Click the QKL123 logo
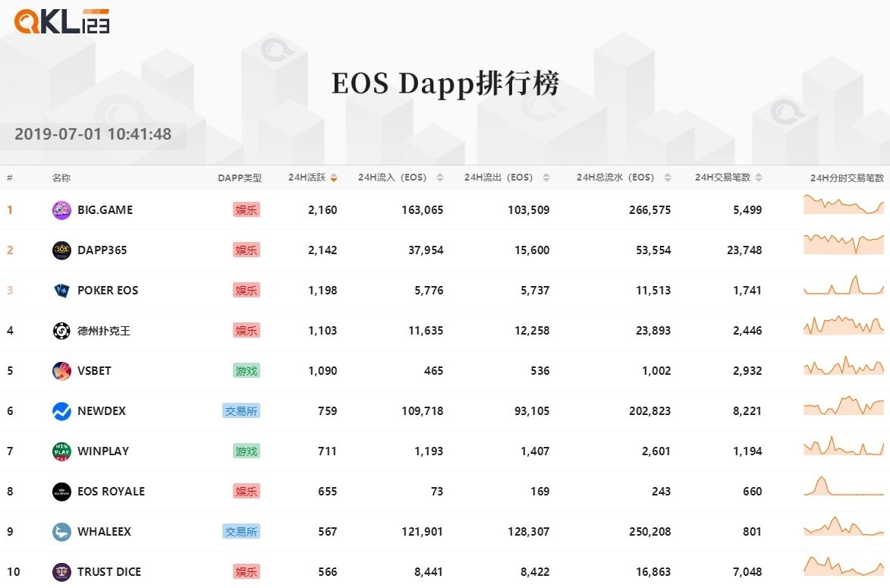The image size is (890, 588). point(62,21)
